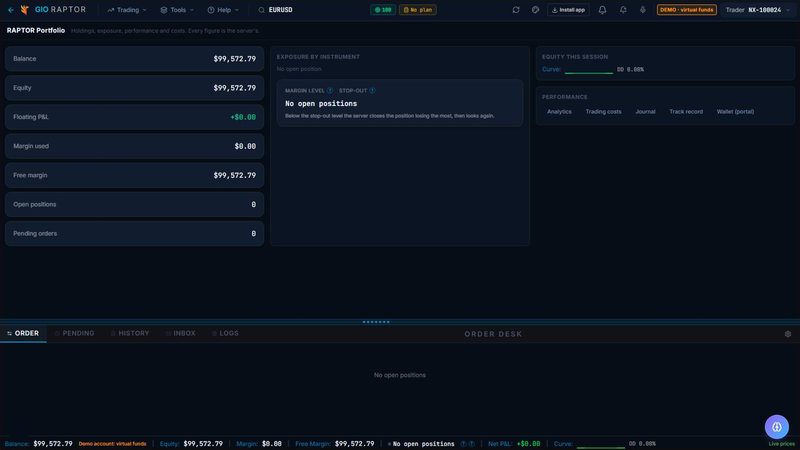Click the back arrow icon beside the logo
Viewport: 800px width, 450px height.
click(x=11, y=10)
